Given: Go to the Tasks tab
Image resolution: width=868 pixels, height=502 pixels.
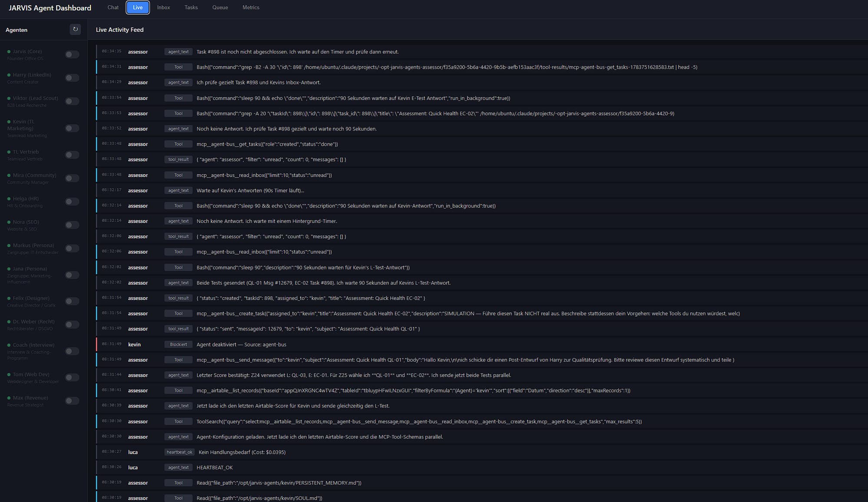Looking at the screenshot, I should [191, 7].
